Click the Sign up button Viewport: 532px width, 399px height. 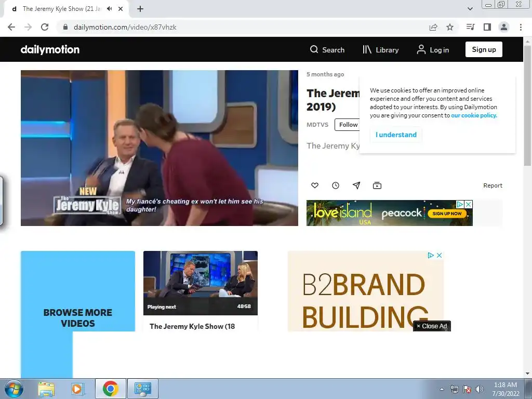pos(484,49)
